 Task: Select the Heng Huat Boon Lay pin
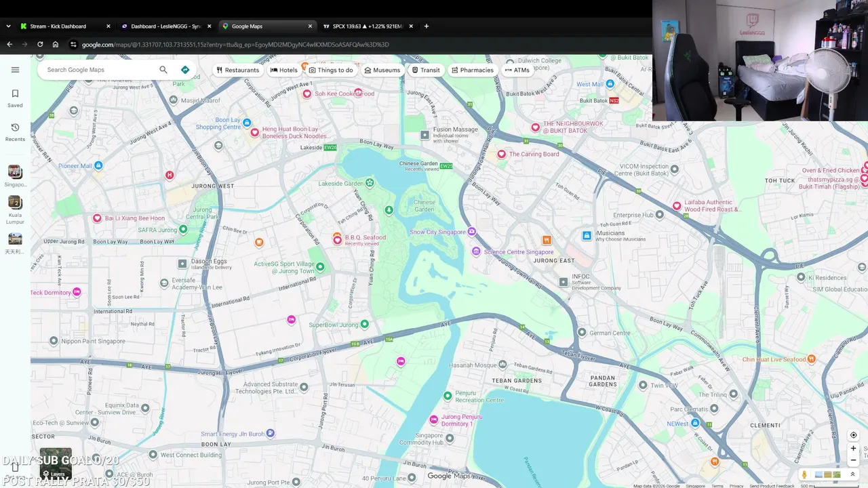[255, 133]
